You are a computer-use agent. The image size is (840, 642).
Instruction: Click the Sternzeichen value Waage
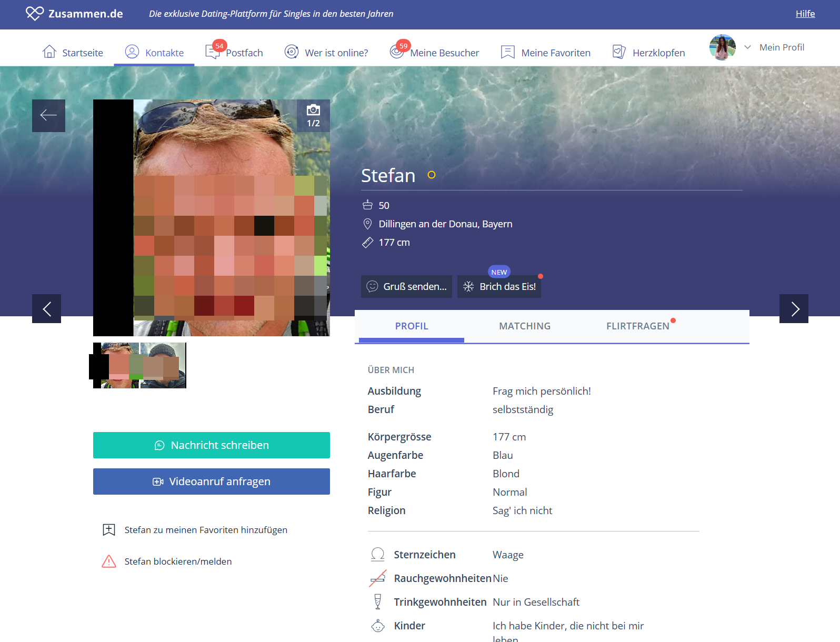[508, 555]
